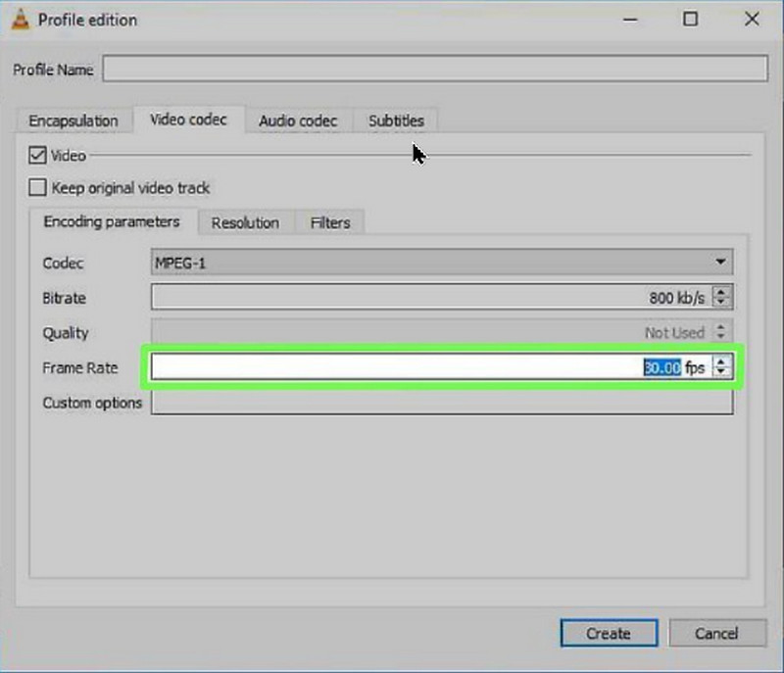Viewport: 784px width, 673px height.
Task: Click the Custom options text field
Action: 441,403
